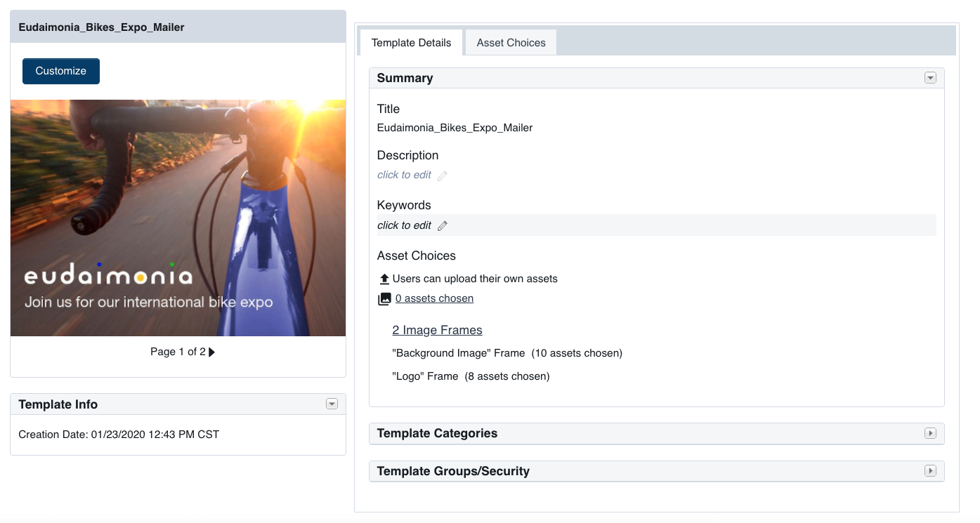Go to next page using arrow icon
The image size is (980, 523).
tap(212, 352)
